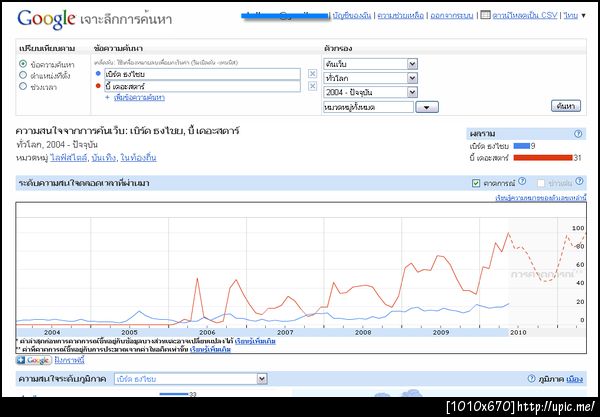Viewport: 600px width, 417px height.
Task: Toggle the greyed-out news headlines checkbox
Action: coord(541,183)
